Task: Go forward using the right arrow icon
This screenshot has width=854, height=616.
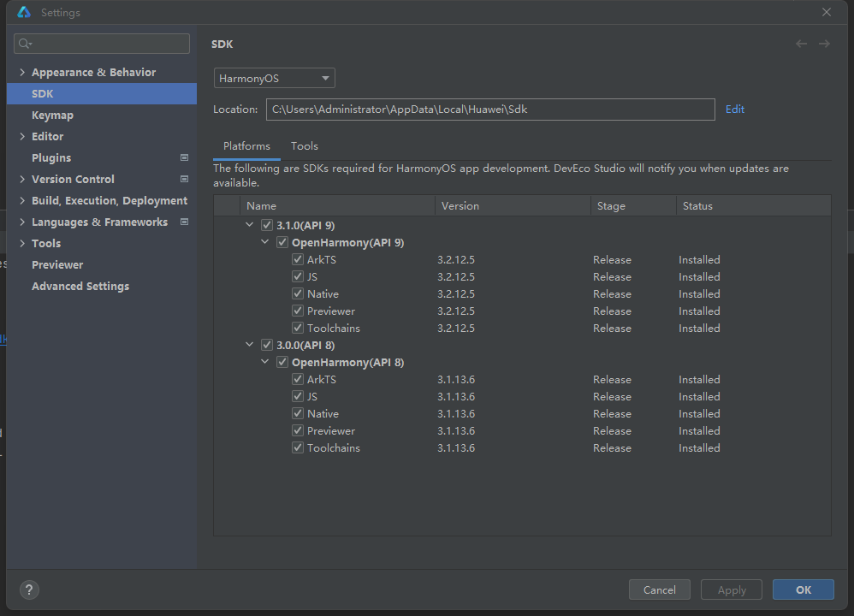Action: tap(825, 44)
